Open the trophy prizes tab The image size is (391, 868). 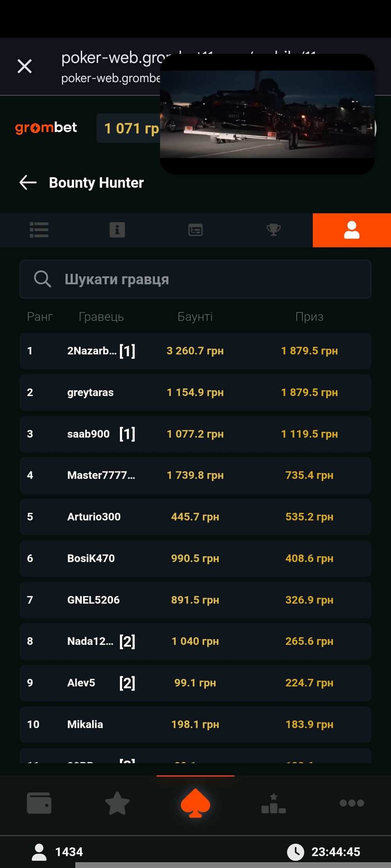tap(274, 230)
